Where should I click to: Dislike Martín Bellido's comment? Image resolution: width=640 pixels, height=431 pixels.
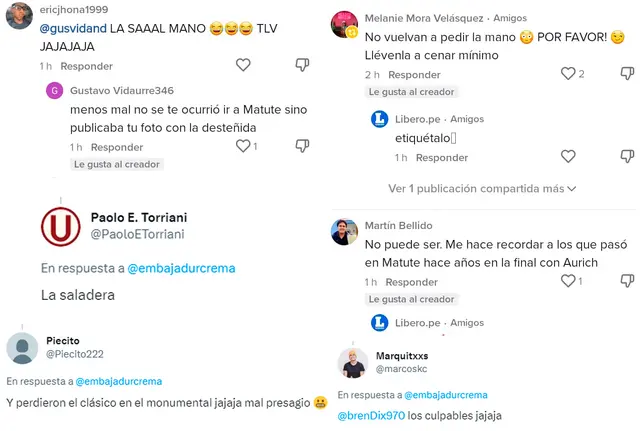pos(628,281)
